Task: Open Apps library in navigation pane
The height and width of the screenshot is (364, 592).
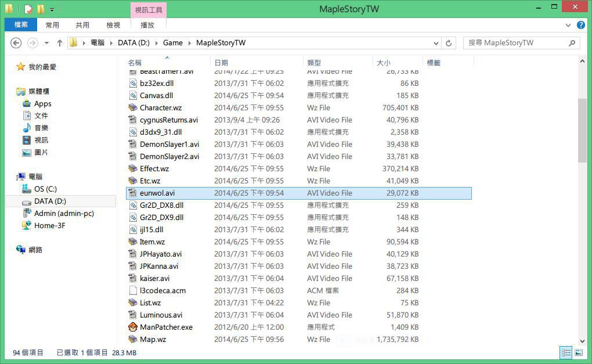Action: (x=37, y=104)
